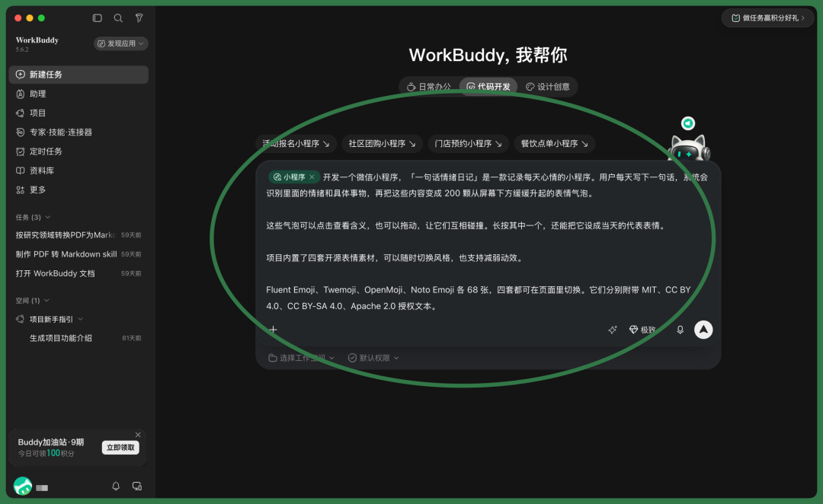Open the search magnifier icon
The image size is (823, 504).
click(118, 18)
